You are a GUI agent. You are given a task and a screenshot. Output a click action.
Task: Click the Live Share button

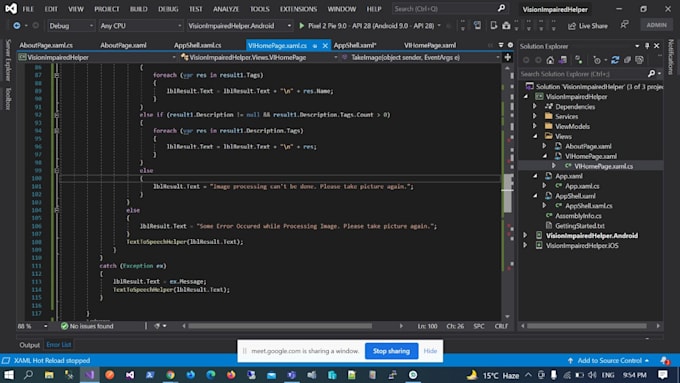pos(588,26)
